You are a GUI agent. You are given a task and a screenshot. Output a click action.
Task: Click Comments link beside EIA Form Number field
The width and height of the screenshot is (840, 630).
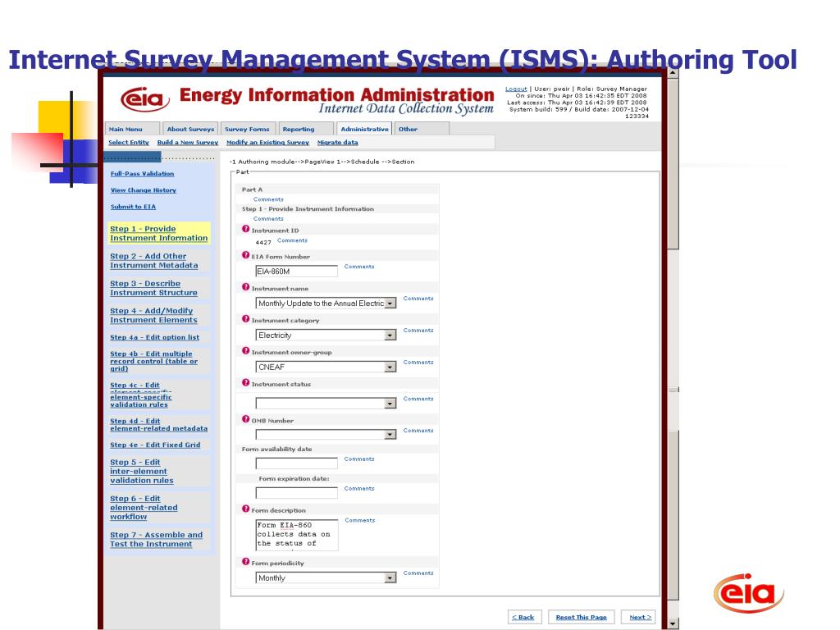[359, 267]
